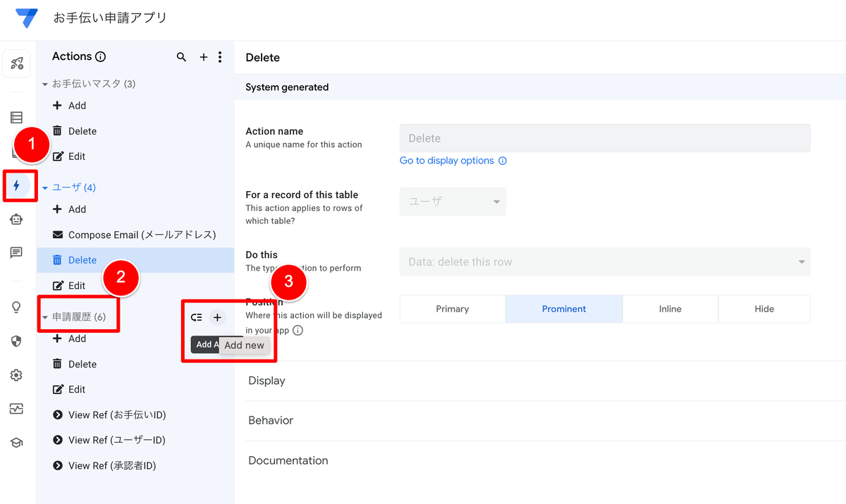The height and width of the screenshot is (504, 846).
Task: Open the Actions lightning bolt sidebar icon
Action: (x=16, y=186)
